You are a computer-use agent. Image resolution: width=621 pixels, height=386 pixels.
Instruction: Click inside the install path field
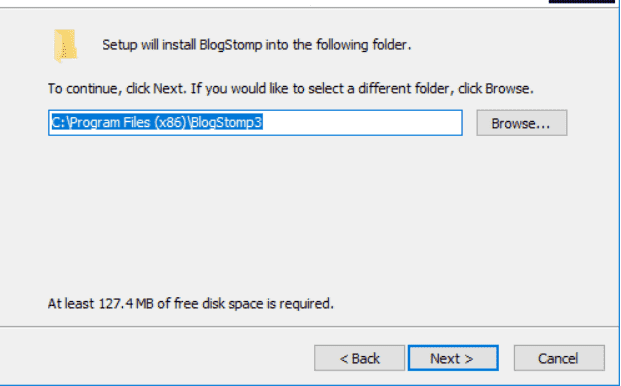click(x=255, y=123)
